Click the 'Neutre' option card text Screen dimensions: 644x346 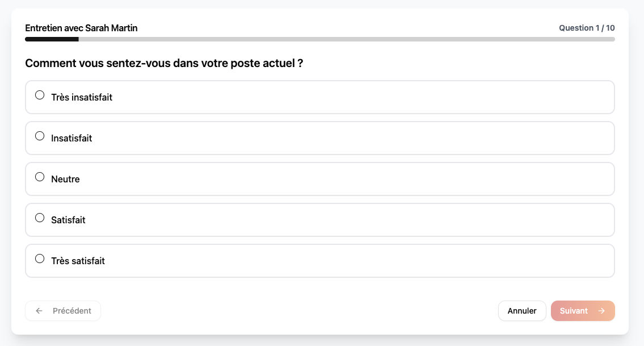(x=65, y=179)
